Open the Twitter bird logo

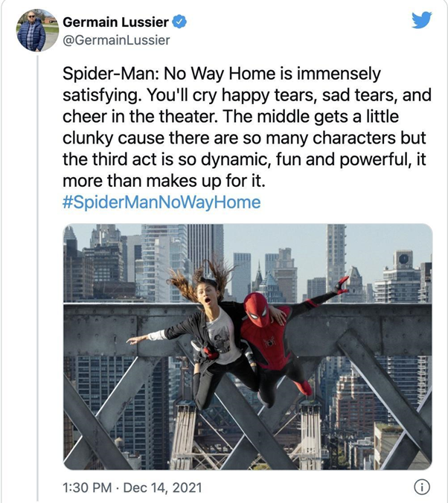(x=422, y=20)
